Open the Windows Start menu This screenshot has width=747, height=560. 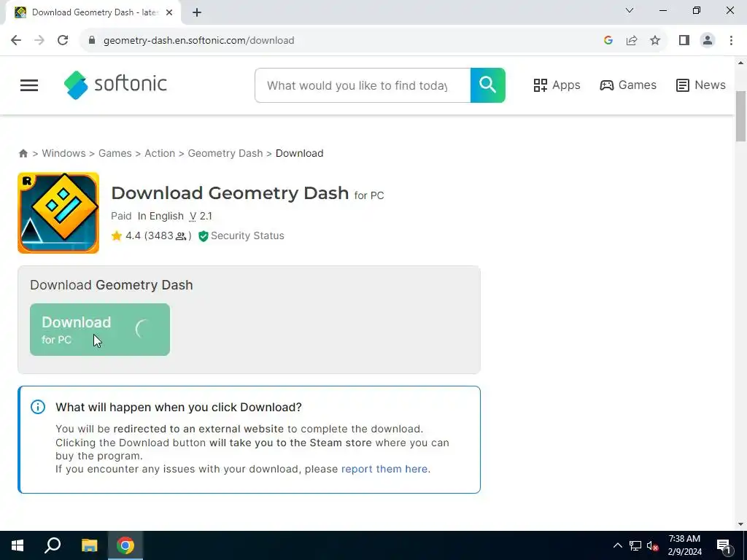click(x=18, y=545)
